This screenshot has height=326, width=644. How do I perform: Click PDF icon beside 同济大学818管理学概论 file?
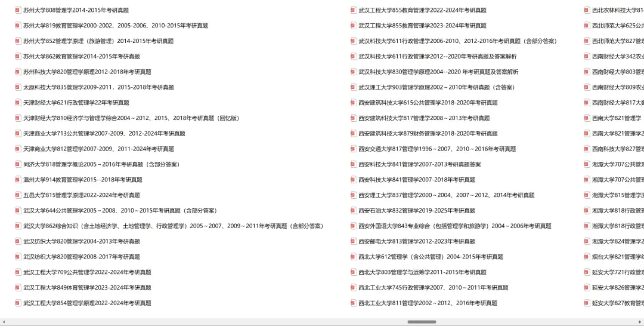(18, 164)
